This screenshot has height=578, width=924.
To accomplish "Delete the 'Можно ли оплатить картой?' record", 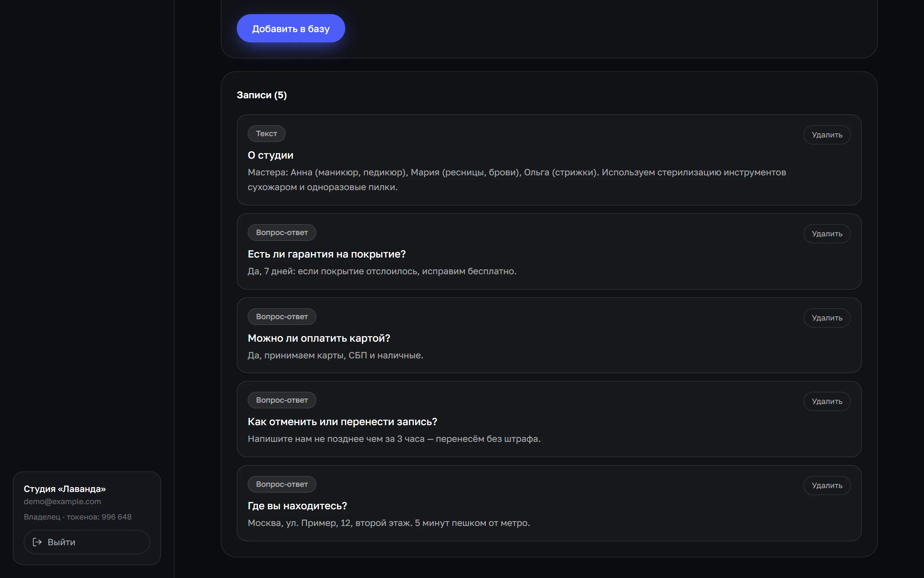I will [x=827, y=318].
